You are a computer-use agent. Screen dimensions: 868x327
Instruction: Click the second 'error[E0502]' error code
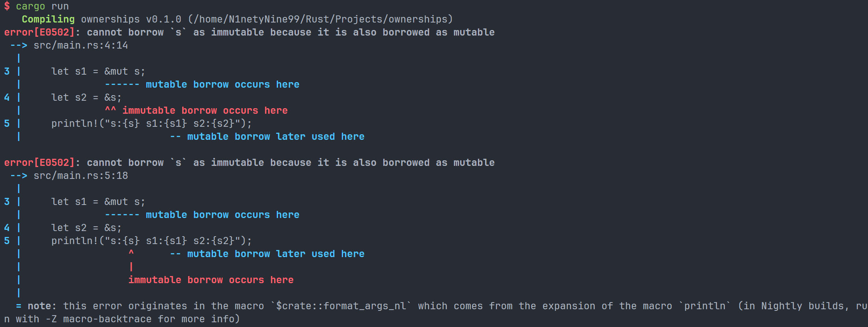point(39,163)
